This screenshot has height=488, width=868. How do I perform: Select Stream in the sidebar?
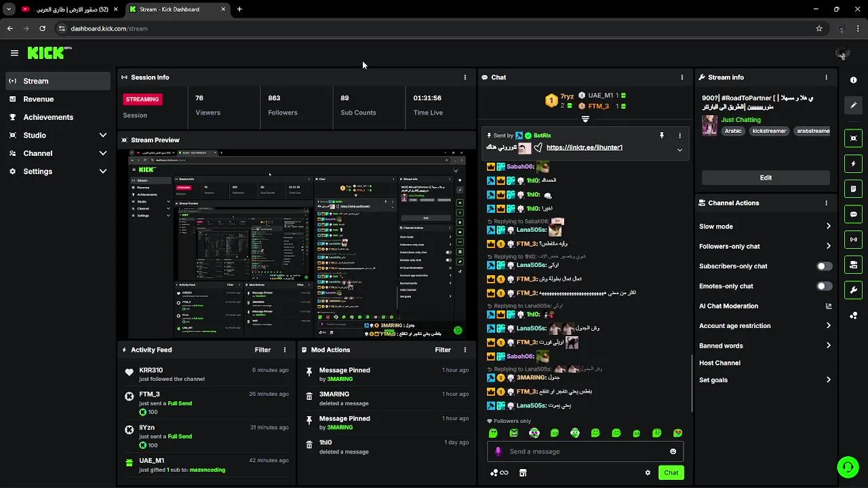[x=58, y=81]
